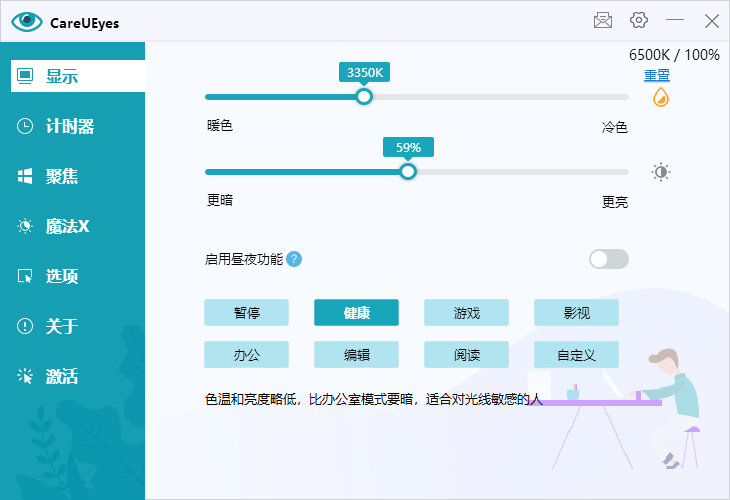Click the cursor icon beside 选项

click(x=25, y=276)
